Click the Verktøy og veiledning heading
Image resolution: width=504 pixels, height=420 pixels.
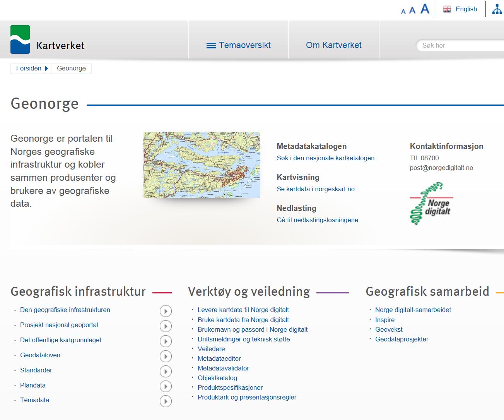coord(249,291)
